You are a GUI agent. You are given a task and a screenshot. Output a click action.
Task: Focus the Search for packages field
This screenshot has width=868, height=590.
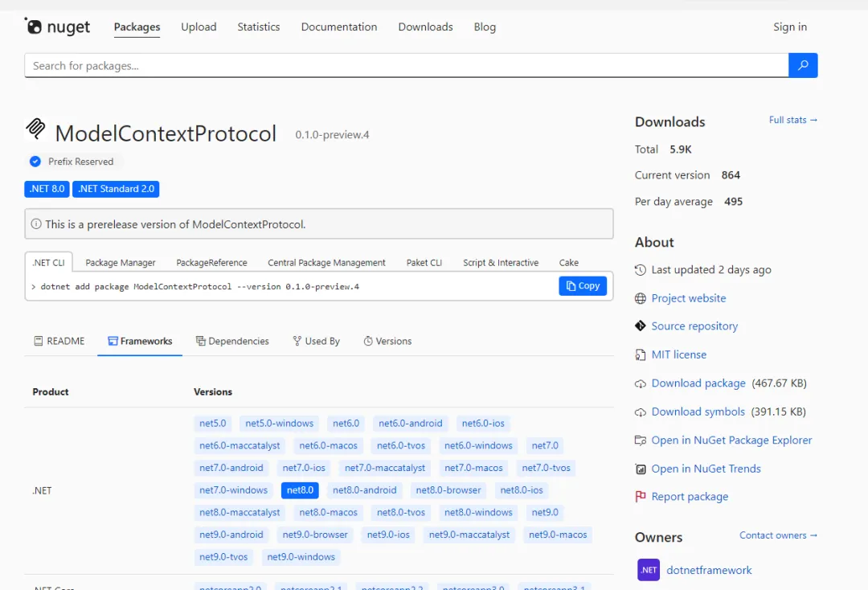pos(407,65)
